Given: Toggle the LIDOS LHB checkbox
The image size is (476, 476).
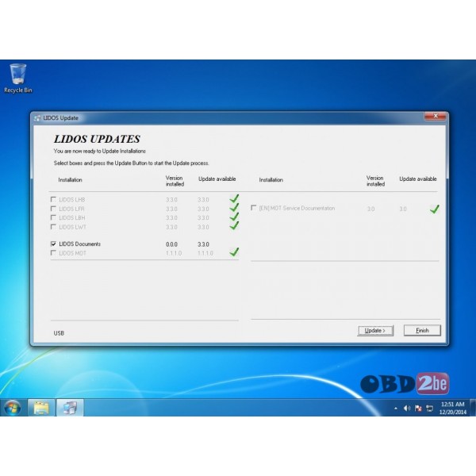Looking at the screenshot, I should pyautogui.click(x=53, y=199).
